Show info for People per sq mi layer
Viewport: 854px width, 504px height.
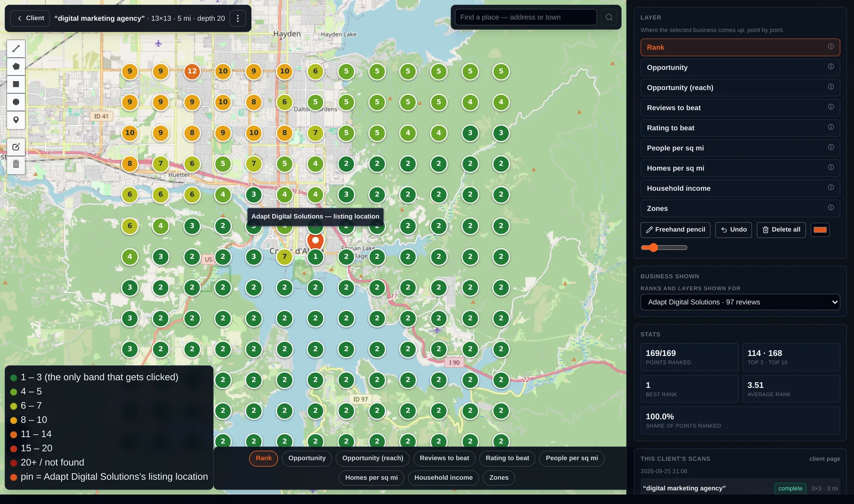point(831,147)
